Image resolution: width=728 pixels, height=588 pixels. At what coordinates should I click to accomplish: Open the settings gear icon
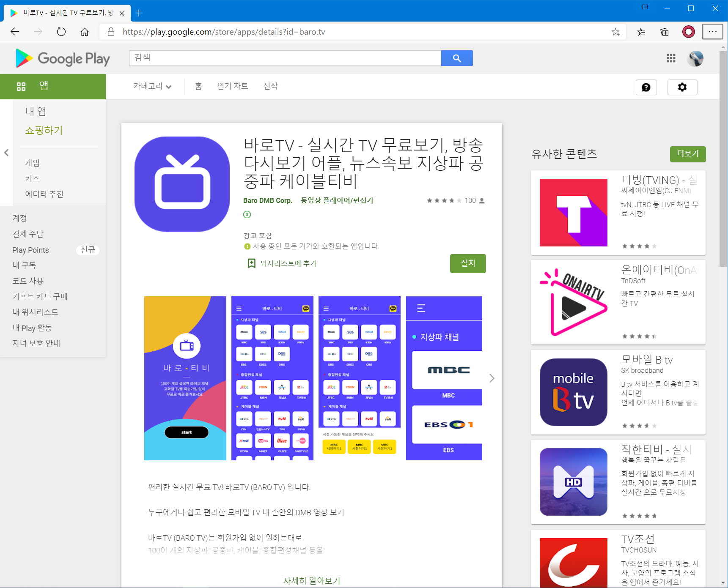click(682, 87)
